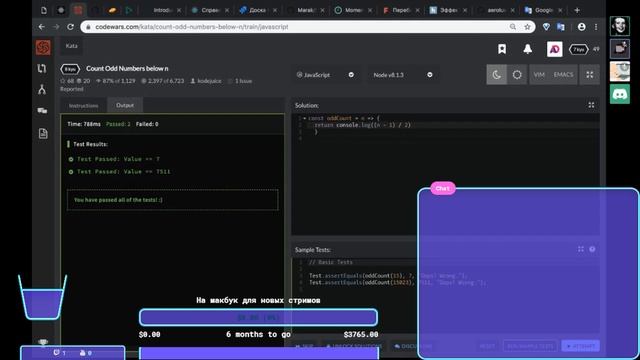Click the 'Passed: 2' counter
Viewport: 640px width, 360px height.
[x=118, y=124]
